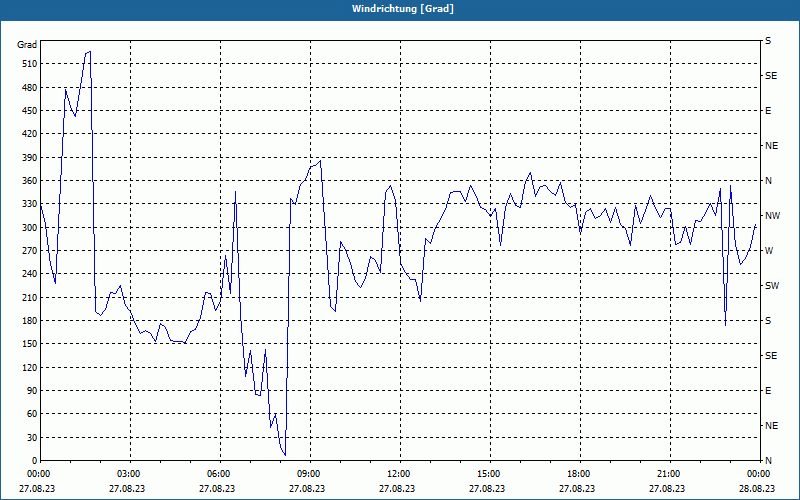The image size is (800, 500).
Task: Click the 180 tick label
Action: (x=30, y=320)
